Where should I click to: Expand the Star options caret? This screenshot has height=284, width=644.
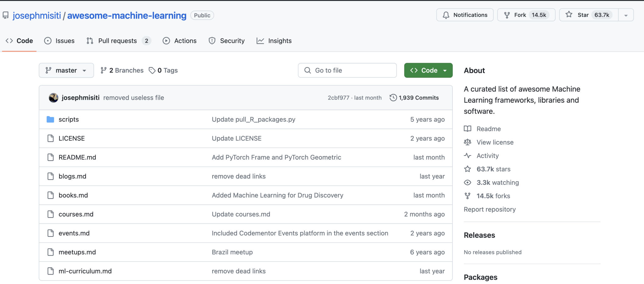coord(626,14)
